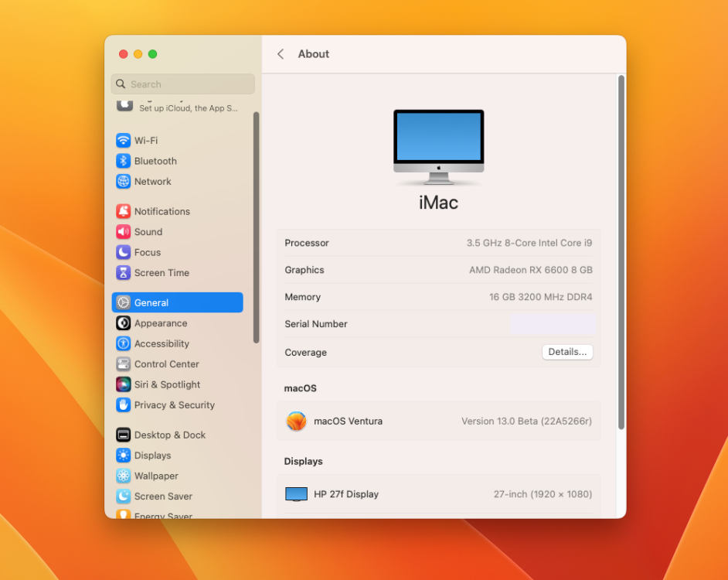
Task: Click the macOS Ventura logo icon
Action: click(x=296, y=421)
